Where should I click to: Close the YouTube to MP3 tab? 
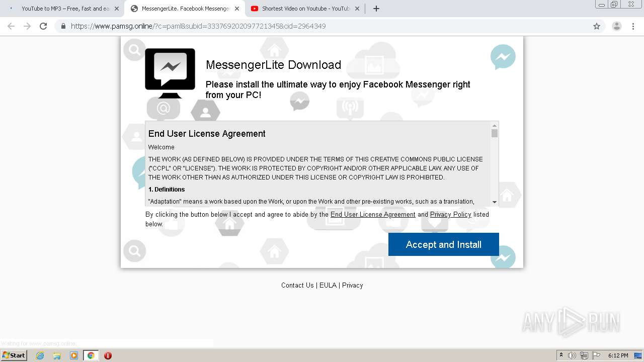[x=117, y=9]
